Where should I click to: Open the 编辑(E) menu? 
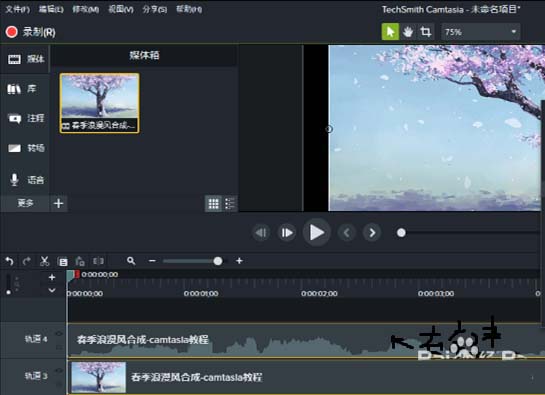51,9
